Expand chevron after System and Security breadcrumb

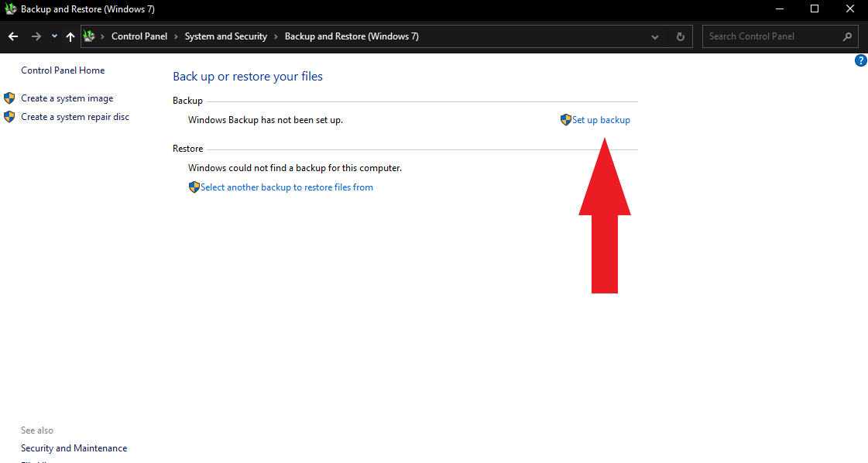point(276,36)
